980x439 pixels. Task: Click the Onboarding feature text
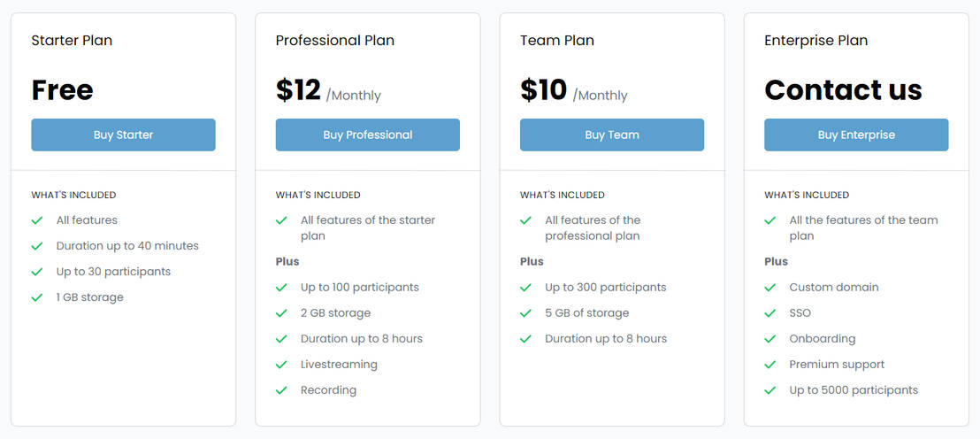tap(822, 339)
